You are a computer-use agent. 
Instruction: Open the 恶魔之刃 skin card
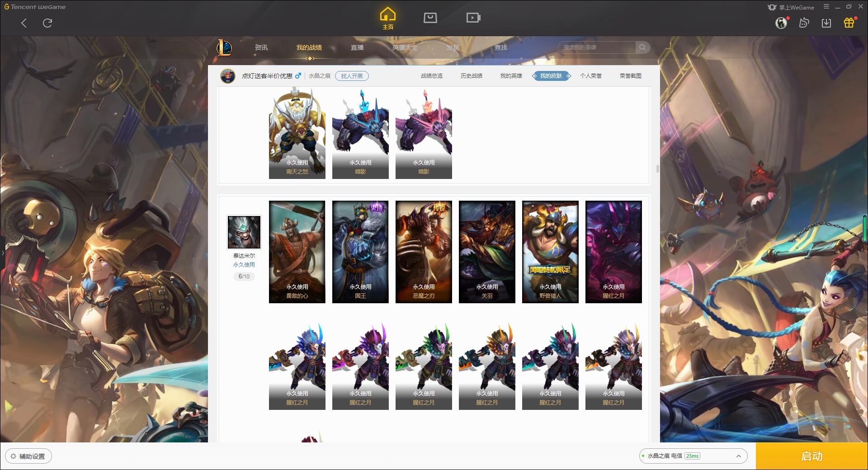[424, 252]
